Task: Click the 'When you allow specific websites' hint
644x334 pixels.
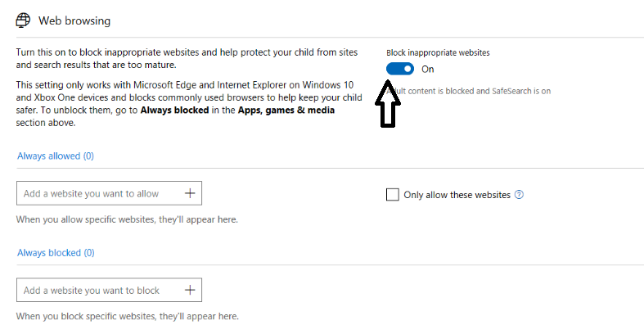Action: pyautogui.click(x=127, y=219)
